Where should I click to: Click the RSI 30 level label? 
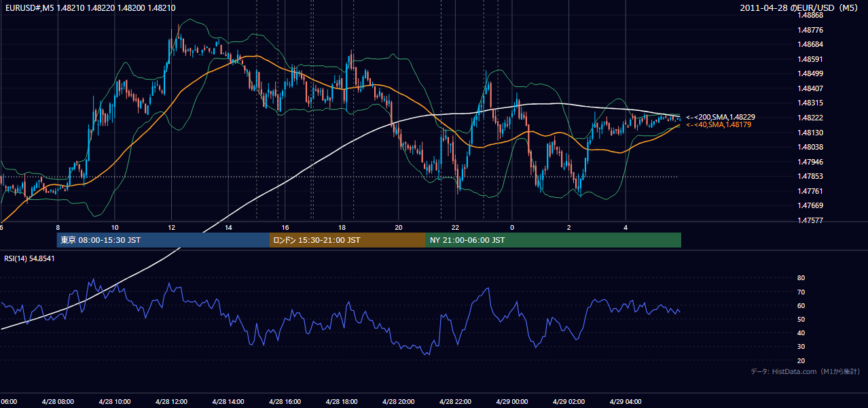tap(801, 347)
